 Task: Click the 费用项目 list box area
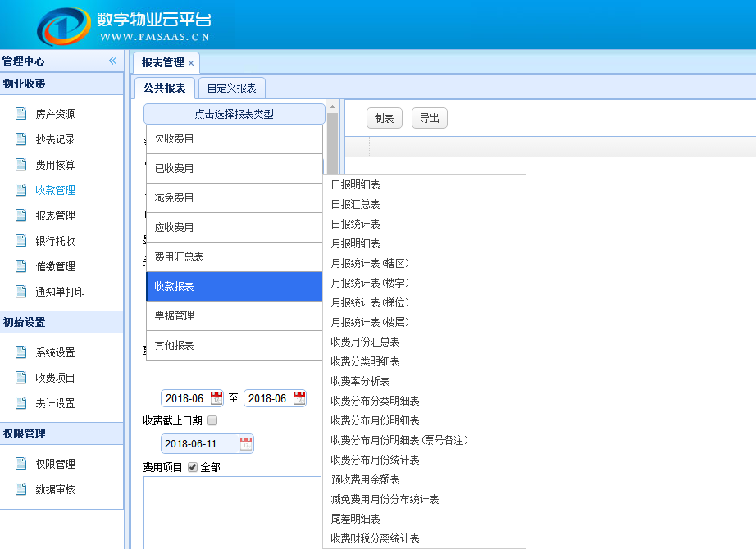(x=232, y=508)
